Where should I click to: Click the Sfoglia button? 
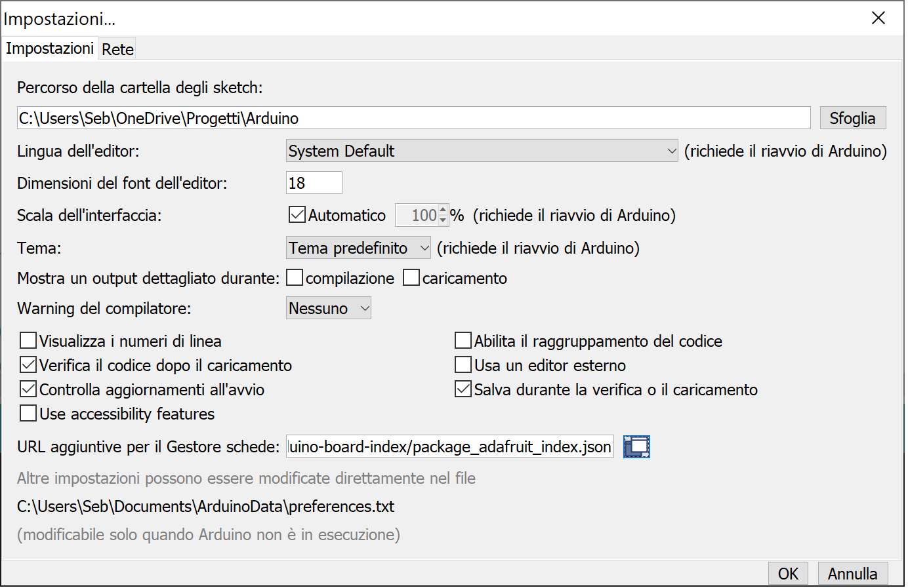pos(853,118)
